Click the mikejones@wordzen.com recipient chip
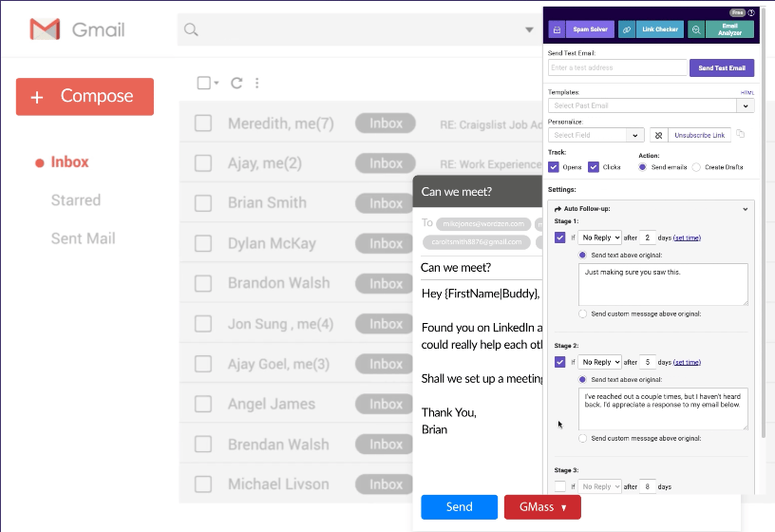This screenshot has height=532, width=775. (483, 224)
